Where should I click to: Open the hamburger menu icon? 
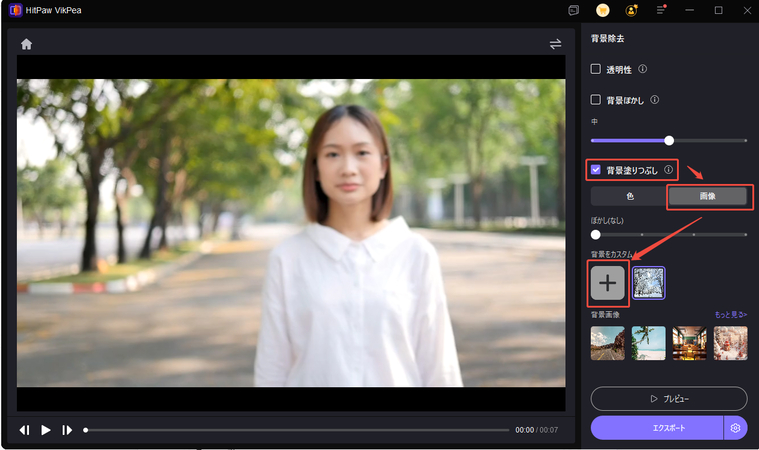pos(661,10)
